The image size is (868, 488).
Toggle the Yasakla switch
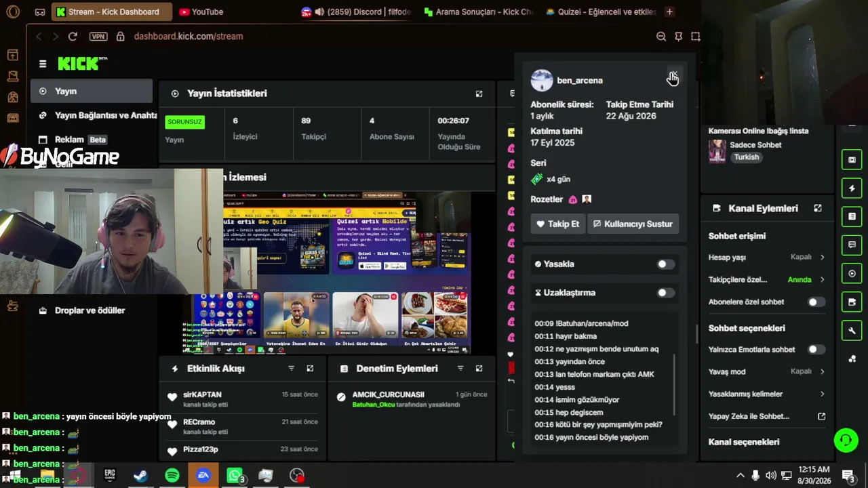666,264
